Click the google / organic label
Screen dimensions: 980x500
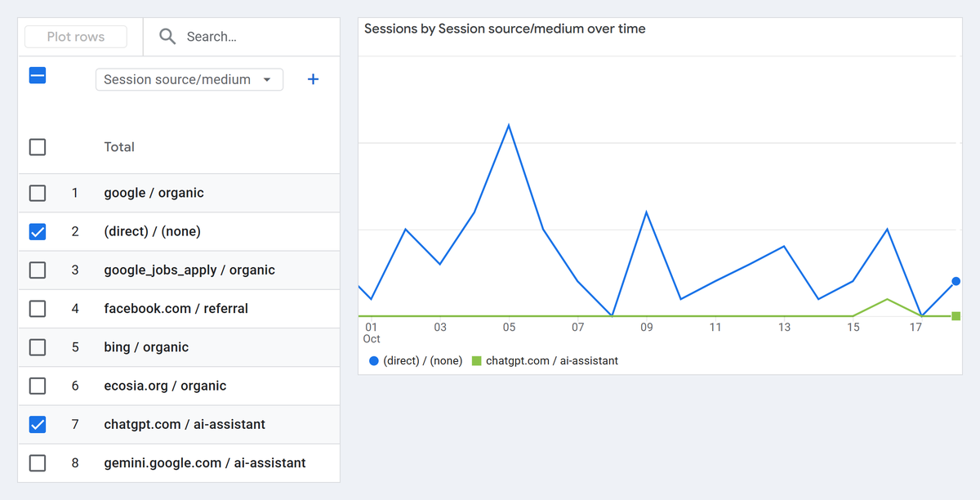(x=154, y=193)
